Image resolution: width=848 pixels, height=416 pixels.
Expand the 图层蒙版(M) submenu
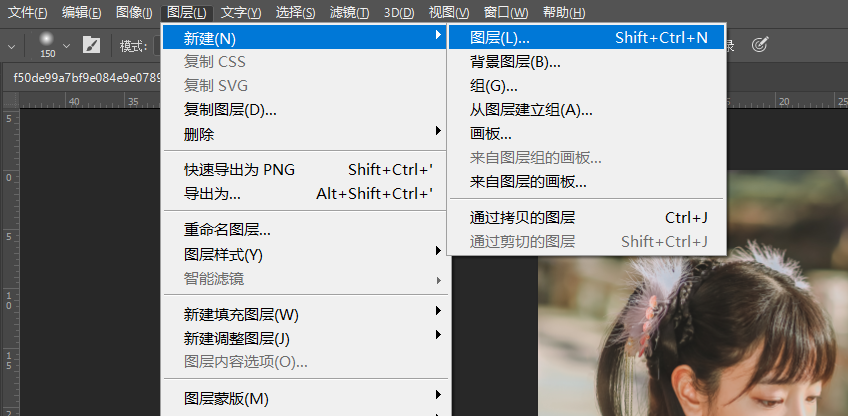tap(304, 399)
